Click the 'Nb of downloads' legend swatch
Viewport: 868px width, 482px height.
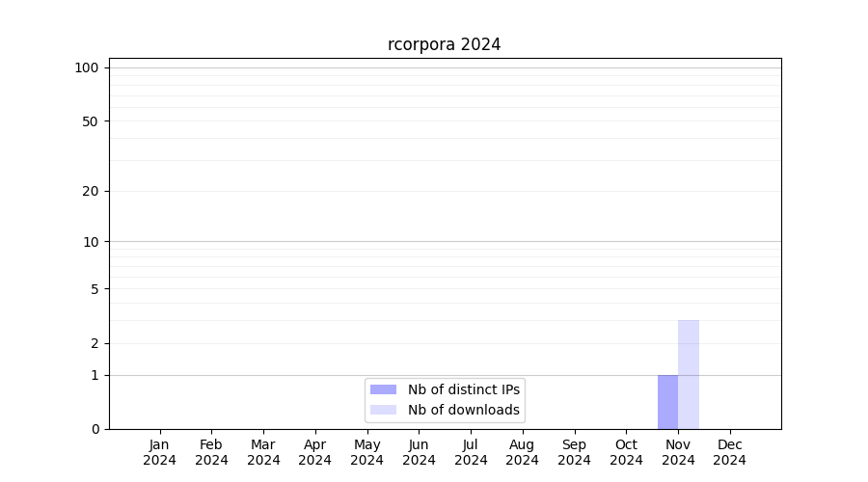383,410
